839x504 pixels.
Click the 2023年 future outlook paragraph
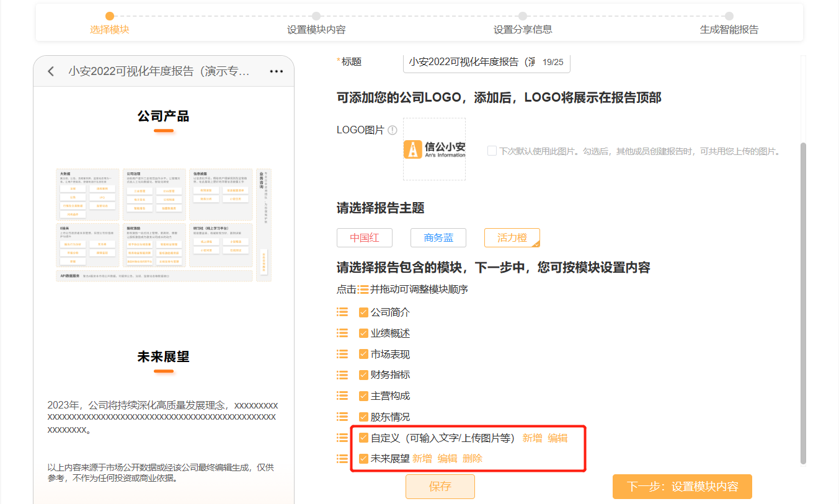(162, 417)
